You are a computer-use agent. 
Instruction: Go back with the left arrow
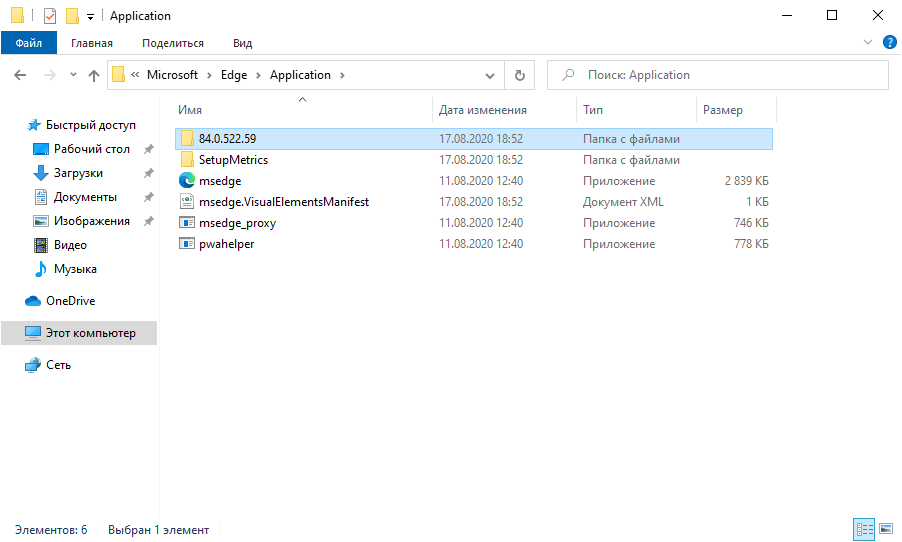20,75
